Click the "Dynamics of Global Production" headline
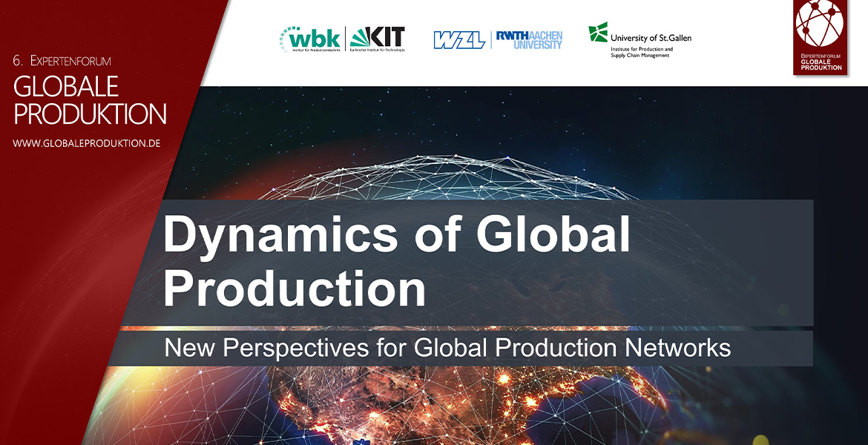The width and height of the screenshot is (868, 445). click(396, 261)
